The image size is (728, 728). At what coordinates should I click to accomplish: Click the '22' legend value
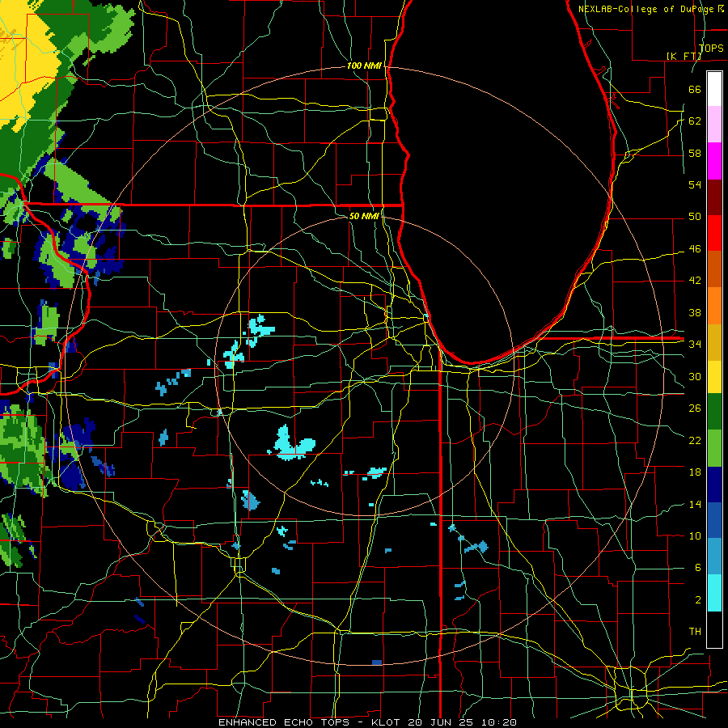point(695,440)
